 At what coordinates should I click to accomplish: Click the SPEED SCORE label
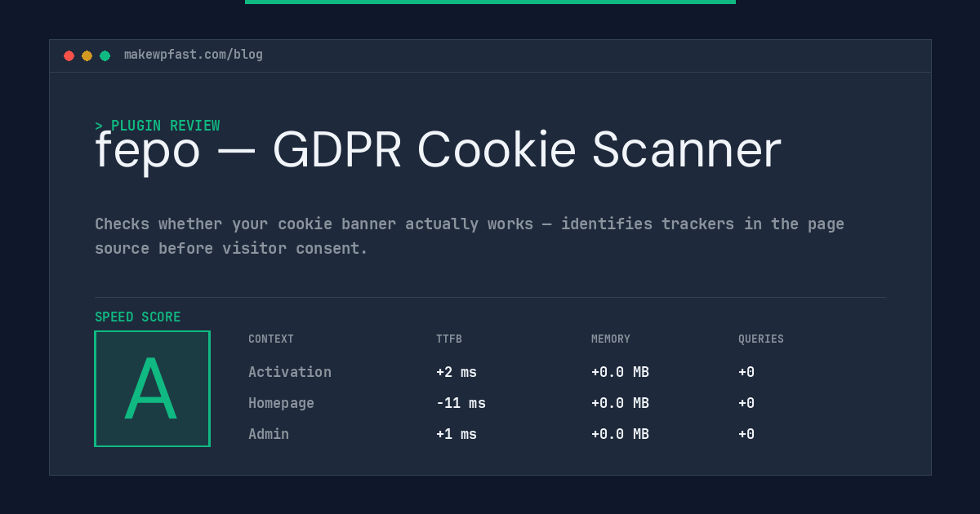point(138,317)
